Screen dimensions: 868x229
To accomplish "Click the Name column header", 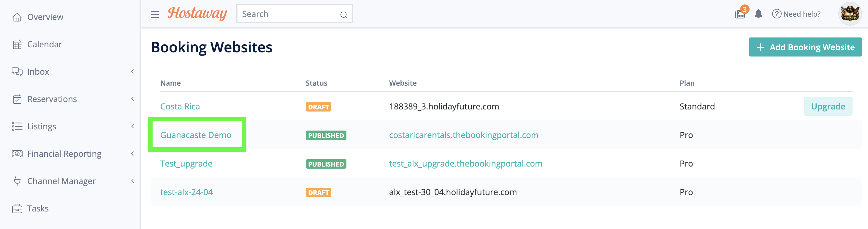I will coord(170,83).
